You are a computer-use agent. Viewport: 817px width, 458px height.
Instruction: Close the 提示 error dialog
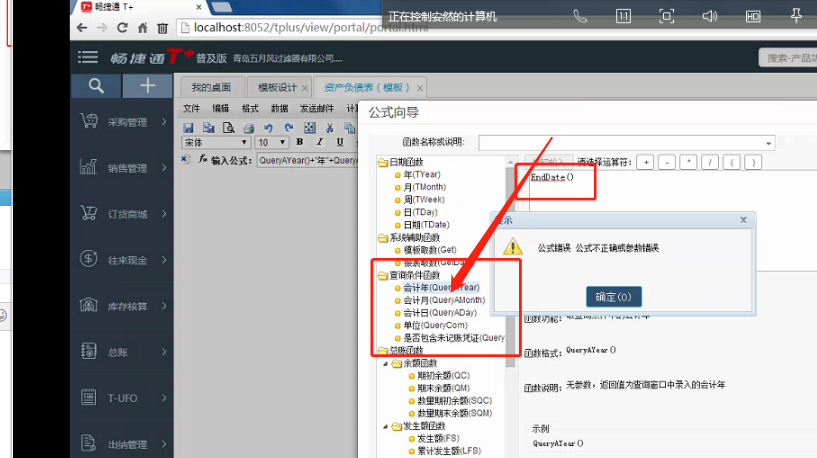744,220
